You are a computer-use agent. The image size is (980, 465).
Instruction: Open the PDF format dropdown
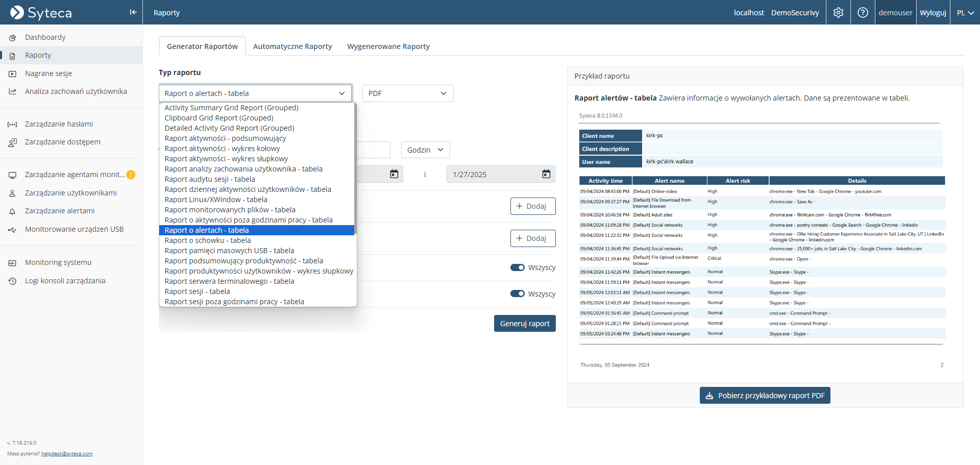(x=407, y=93)
